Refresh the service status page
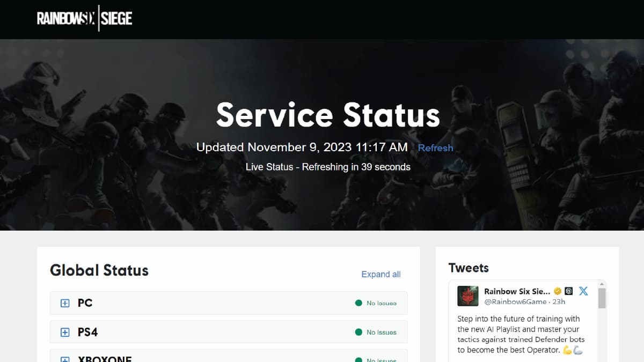644x362 pixels. [x=435, y=148]
